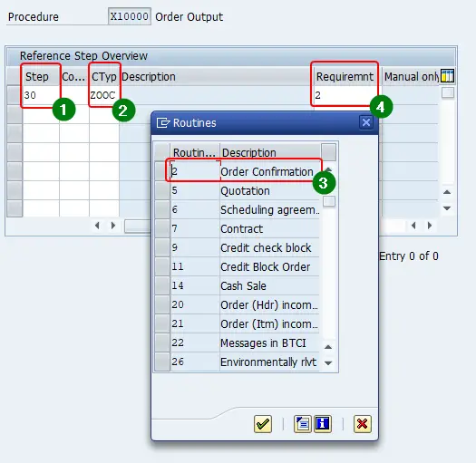
Task: Select row selector for routine 5 Quotation
Action: click(x=162, y=190)
